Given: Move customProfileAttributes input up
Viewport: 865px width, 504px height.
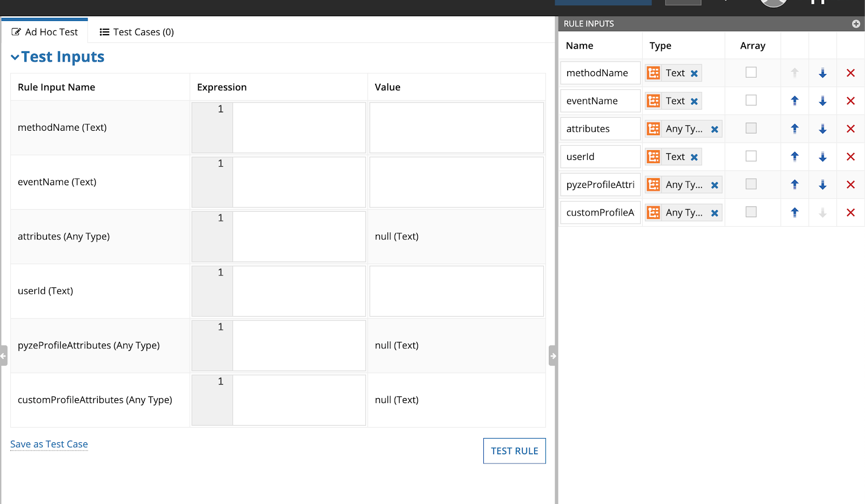Looking at the screenshot, I should click(795, 213).
